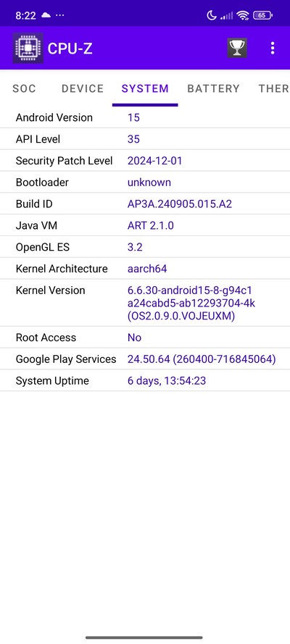Tap the bottom navigation gesture bar
Viewport: 290px width, 644px height.
click(x=144, y=637)
